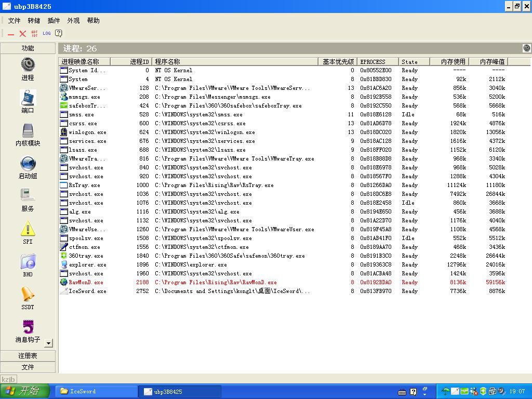Click the RavMonD.exe globe process icon
The width and height of the screenshot is (532, 399).
click(x=63, y=282)
